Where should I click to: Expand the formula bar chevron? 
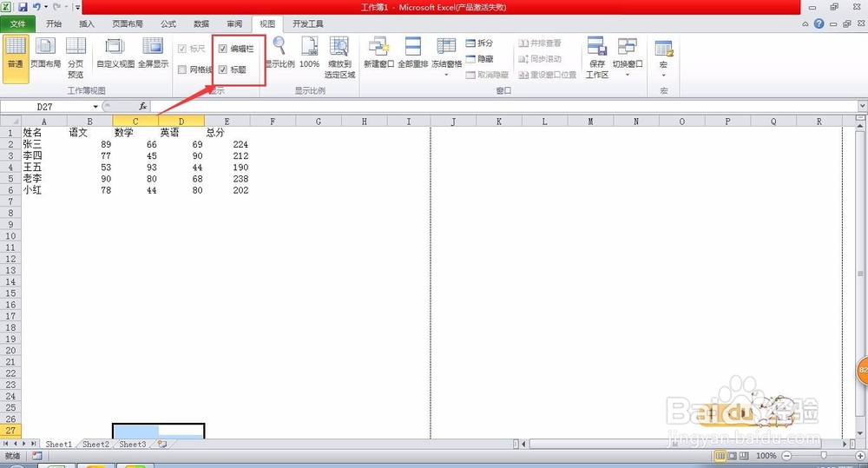(863, 106)
